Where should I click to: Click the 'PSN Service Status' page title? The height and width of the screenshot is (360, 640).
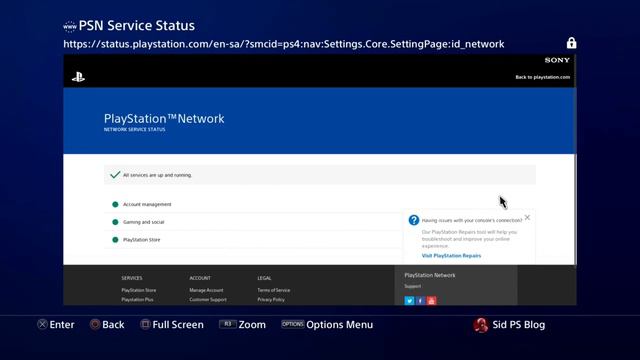pos(136,26)
